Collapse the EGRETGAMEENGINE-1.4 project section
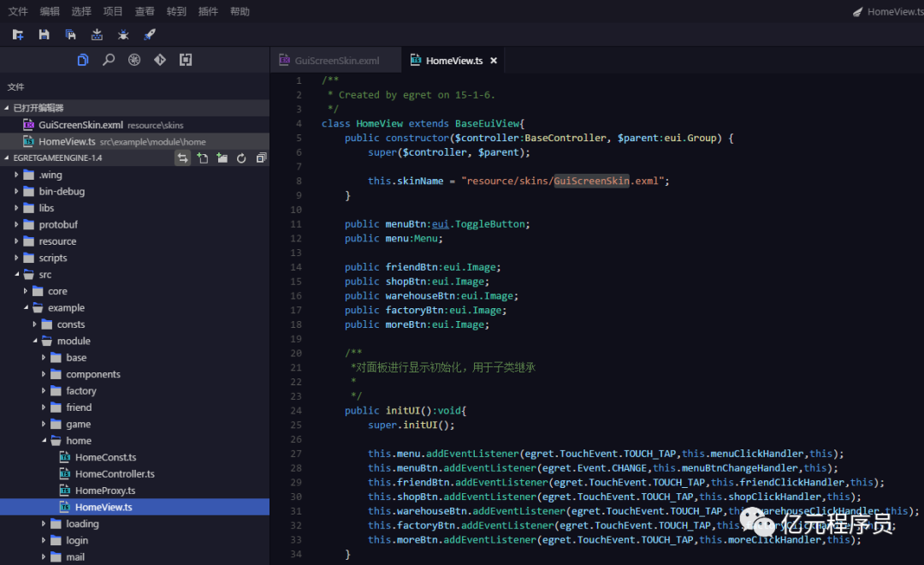 pos(7,158)
